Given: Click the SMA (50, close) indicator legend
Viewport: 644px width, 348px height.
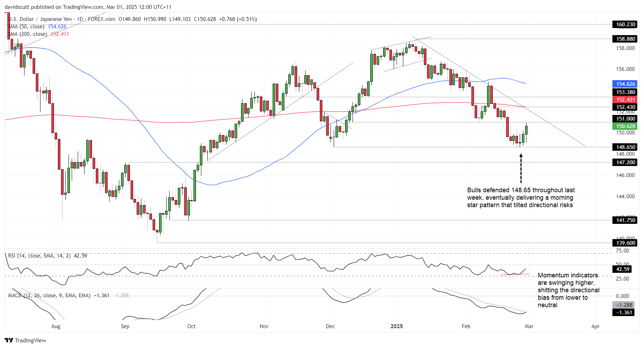Looking at the screenshot, I should click(x=37, y=27).
